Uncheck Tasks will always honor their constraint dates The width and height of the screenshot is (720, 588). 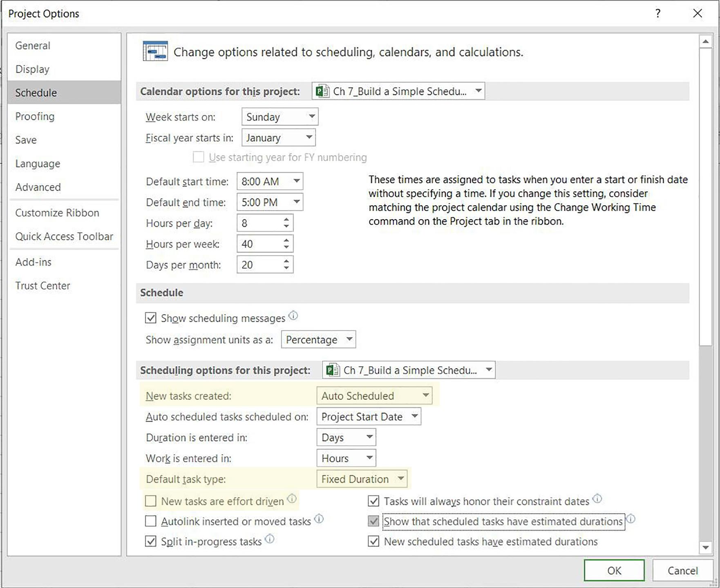tap(373, 501)
